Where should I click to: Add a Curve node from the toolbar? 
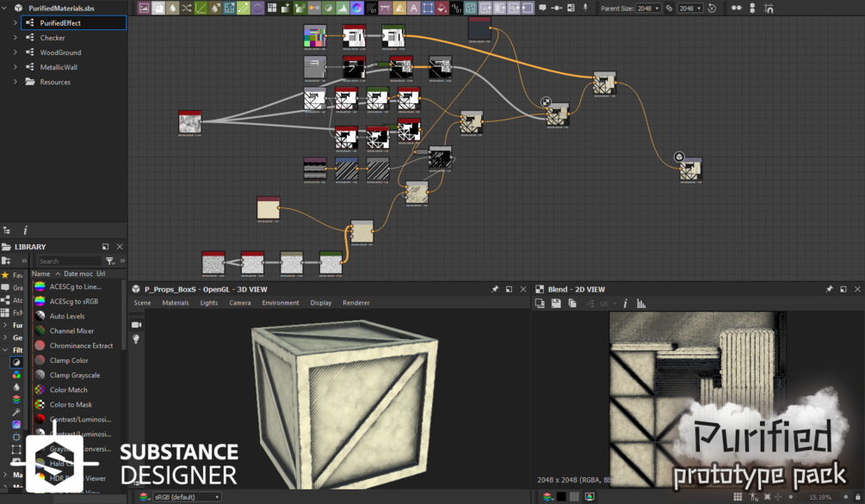point(201,8)
